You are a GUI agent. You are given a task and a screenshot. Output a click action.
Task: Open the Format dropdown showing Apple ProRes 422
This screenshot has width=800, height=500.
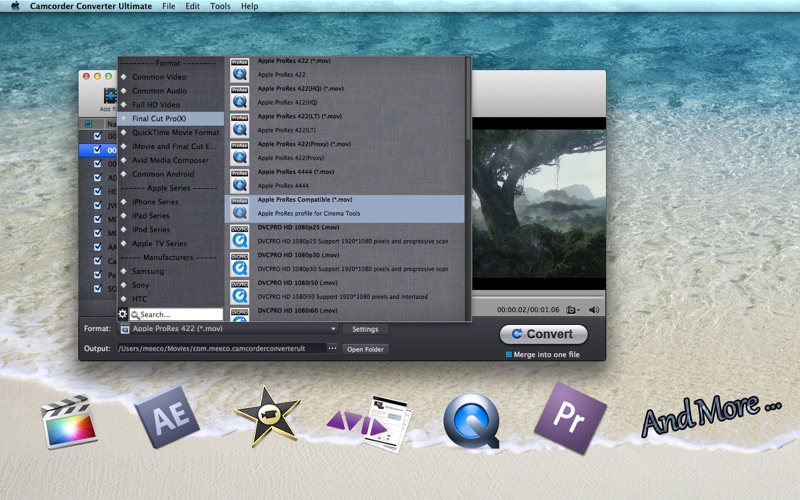click(x=229, y=329)
